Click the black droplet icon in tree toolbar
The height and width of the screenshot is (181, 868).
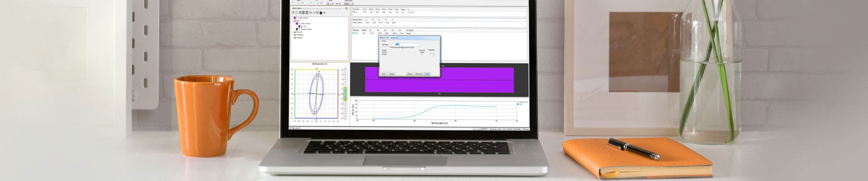(321, 13)
